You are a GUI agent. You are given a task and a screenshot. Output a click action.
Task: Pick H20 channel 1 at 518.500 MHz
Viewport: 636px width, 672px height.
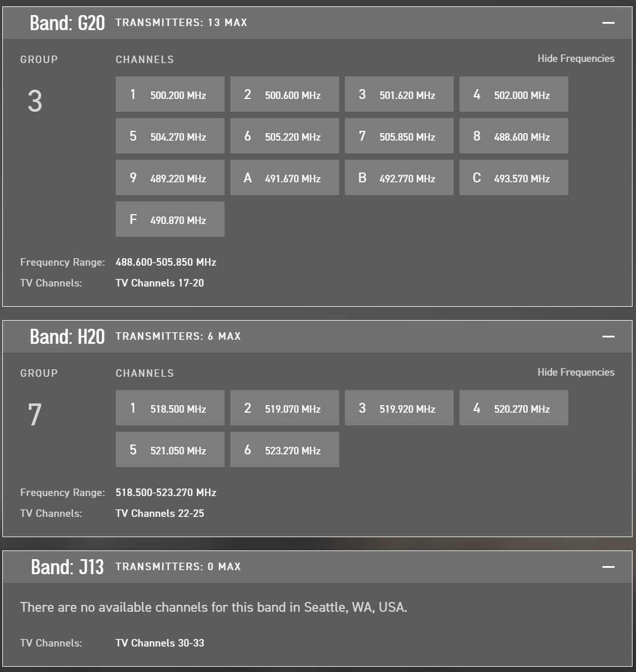(x=170, y=408)
